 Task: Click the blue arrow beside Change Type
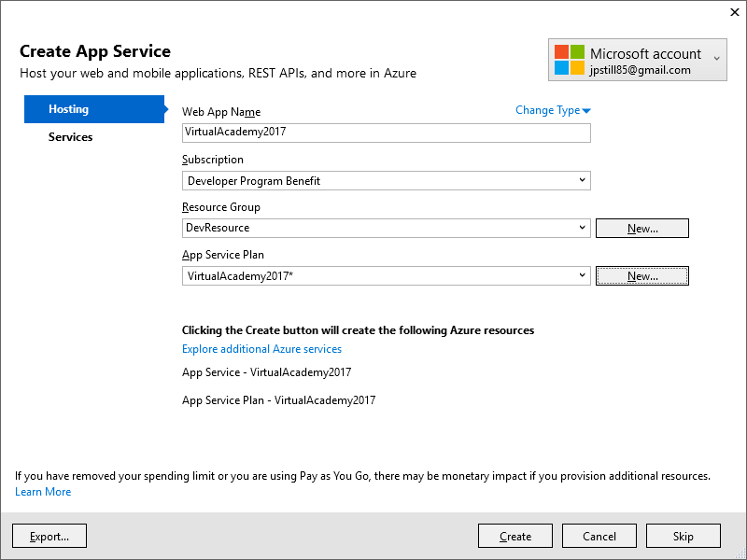(x=586, y=111)
